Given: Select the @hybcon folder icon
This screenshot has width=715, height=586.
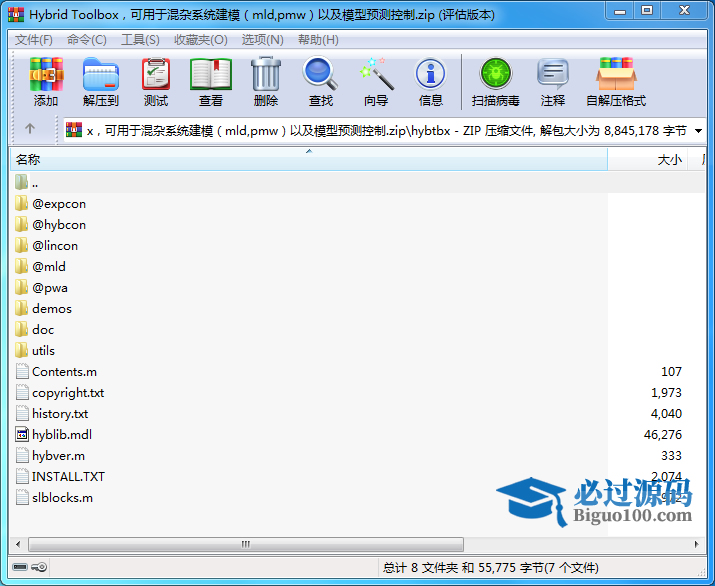Looking at the screenshot, I should [21, 224].
